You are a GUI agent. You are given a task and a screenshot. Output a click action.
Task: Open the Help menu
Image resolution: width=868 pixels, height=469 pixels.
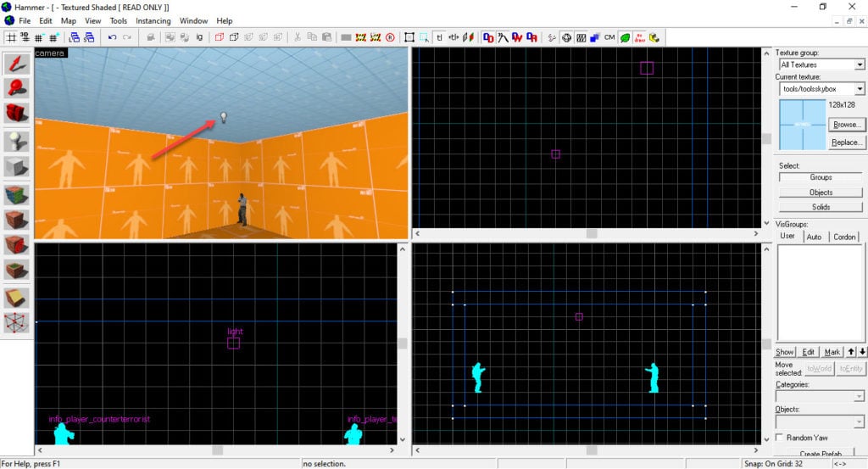[x=224, y=20]
